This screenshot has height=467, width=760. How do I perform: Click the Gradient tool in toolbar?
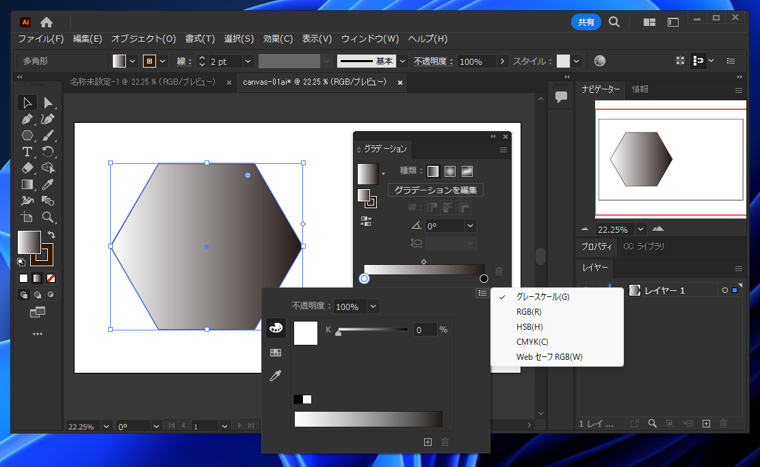[x=28, y=184]
